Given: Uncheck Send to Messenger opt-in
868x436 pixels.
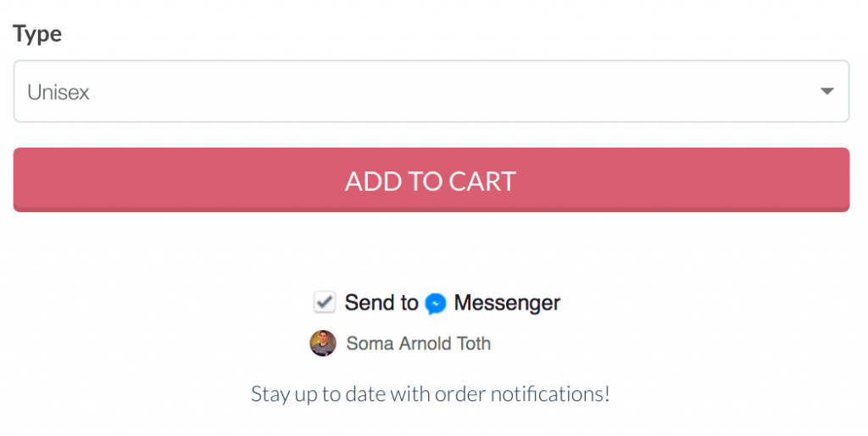Looking at the screenshot, I should tap(325, 303).
